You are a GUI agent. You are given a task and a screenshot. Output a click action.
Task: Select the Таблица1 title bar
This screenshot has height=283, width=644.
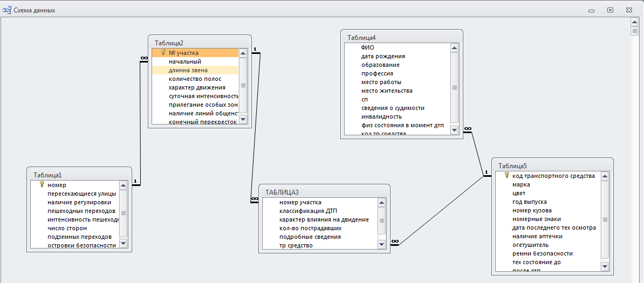tap(79, 175)
